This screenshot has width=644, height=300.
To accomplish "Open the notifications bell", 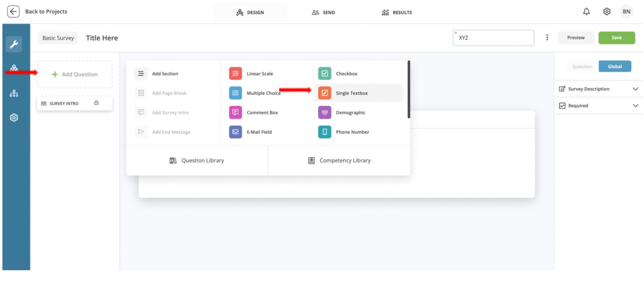I will click(586, 12).
